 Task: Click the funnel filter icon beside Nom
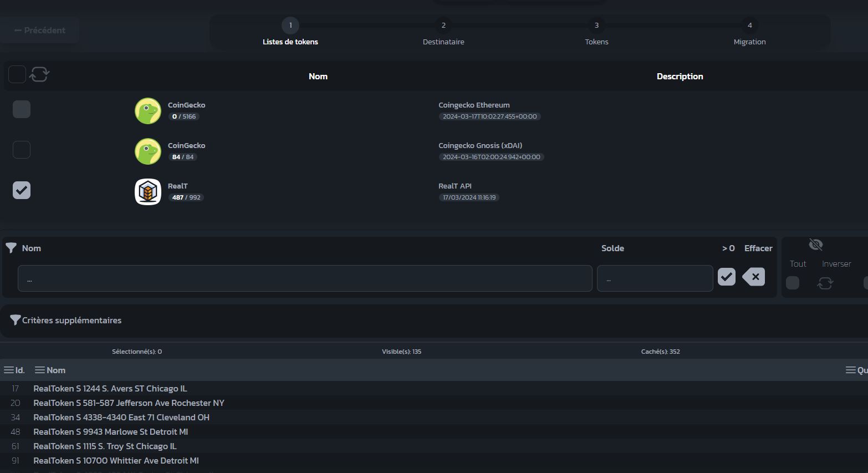[x=11, y=248]
